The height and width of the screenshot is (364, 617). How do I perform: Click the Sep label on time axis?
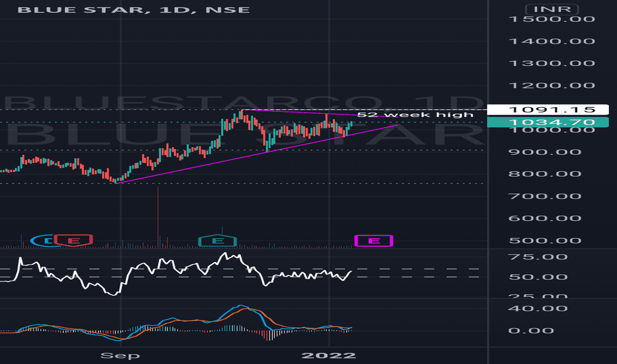(x=120, y=356)
